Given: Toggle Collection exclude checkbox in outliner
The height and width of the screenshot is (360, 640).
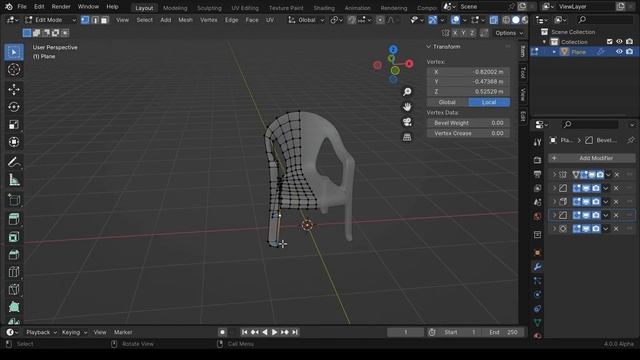Looking at the screenshot, I should click(609, 42).
